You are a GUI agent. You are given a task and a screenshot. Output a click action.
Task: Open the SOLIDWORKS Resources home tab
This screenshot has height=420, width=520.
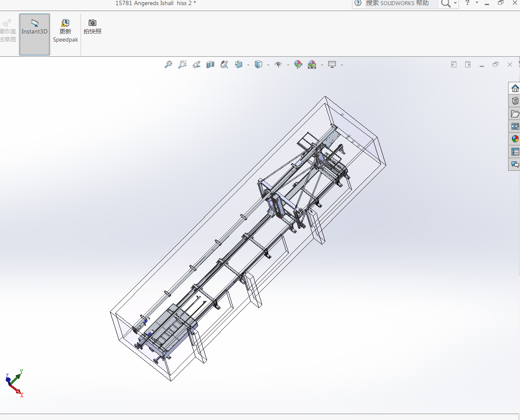pyautogui.click(x=515, y=88)
